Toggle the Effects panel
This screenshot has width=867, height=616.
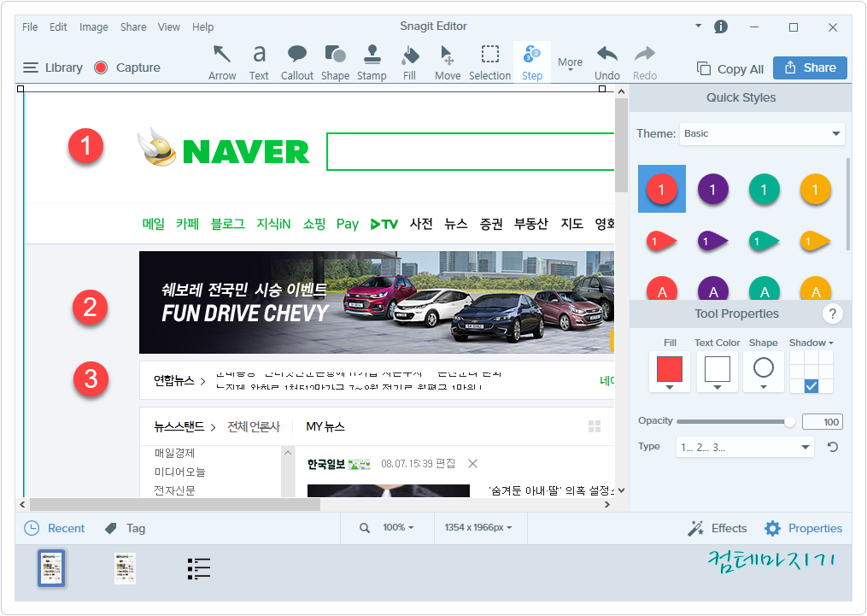click(718, 529)
